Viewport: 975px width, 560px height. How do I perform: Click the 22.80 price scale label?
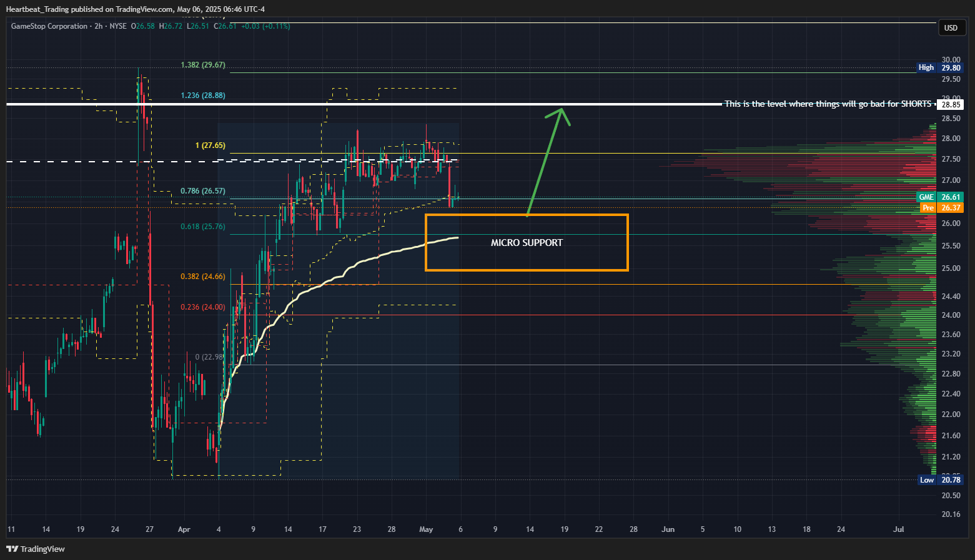(x=951, y=374)
